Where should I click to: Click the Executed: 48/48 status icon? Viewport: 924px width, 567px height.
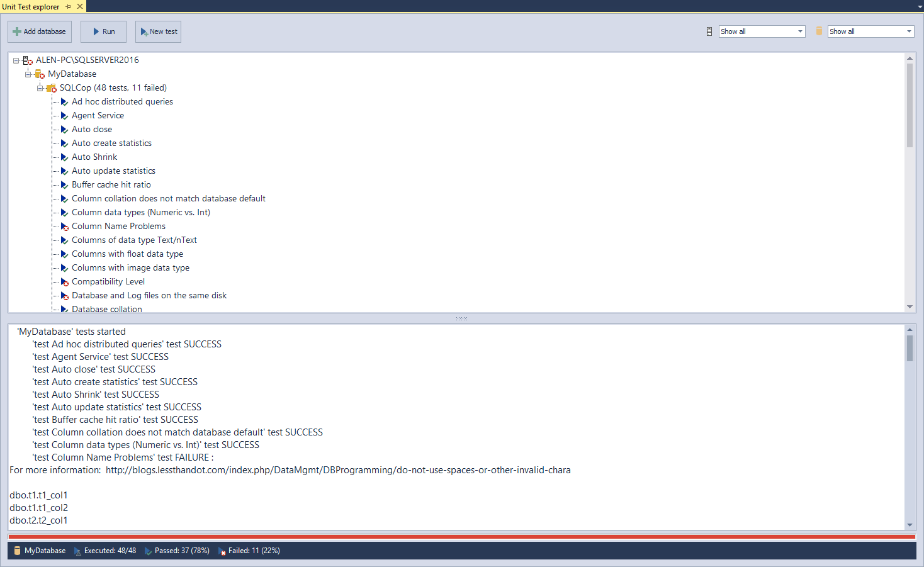coord(77,551)
